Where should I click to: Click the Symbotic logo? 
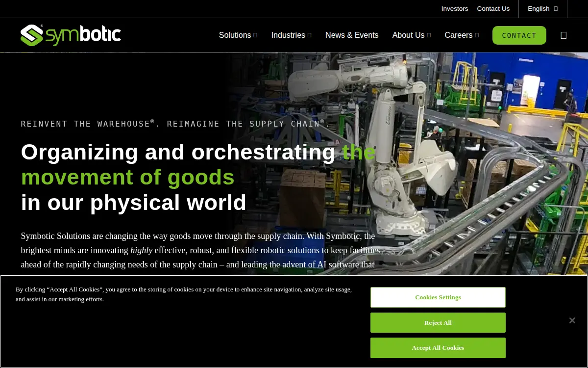point(71,35)
